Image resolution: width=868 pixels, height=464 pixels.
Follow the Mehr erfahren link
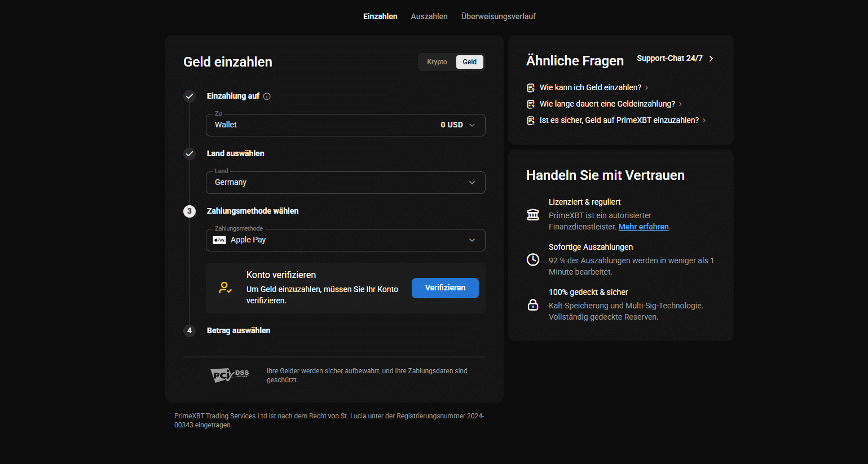tap(644, 227)
